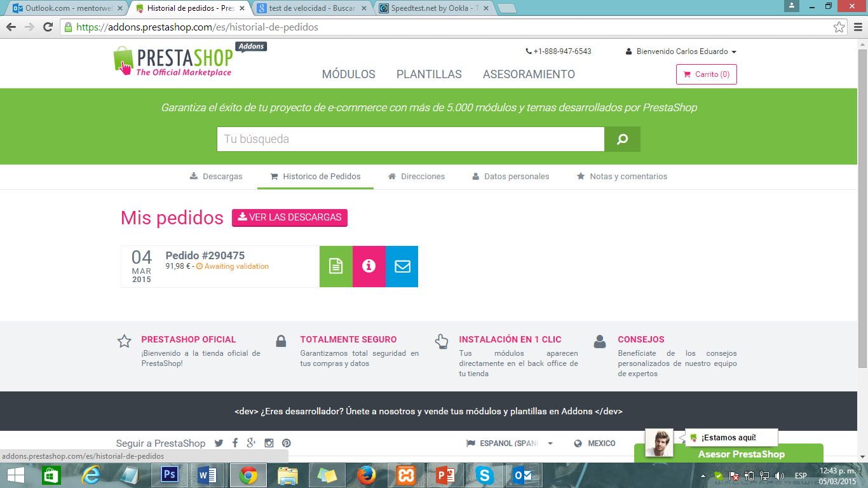Click the star icon beside PrestaShop Oficial
This screenshot has width=868, height=488.
pyautogui.click(x=125, y=341)
